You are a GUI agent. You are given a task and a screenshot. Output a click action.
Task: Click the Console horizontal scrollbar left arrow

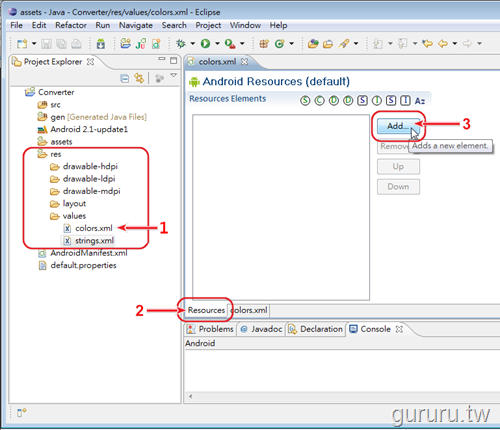click(x=191, y=396)
